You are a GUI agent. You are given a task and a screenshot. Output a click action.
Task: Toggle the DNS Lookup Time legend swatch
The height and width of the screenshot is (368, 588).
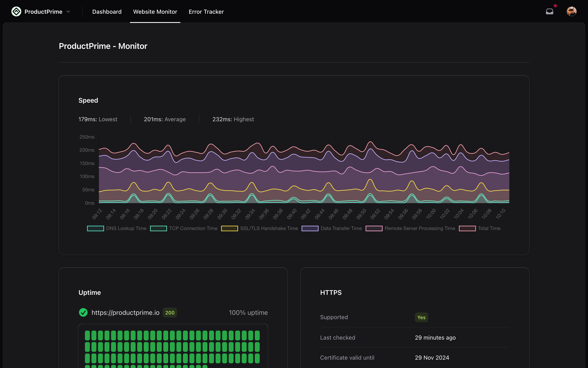96,228
